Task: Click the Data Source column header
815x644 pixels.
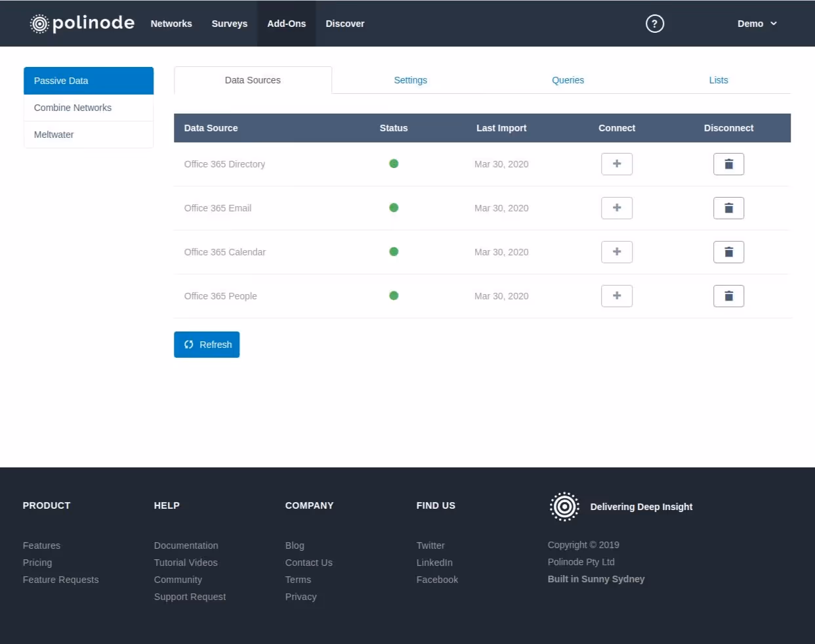Action: pos(211,128)
